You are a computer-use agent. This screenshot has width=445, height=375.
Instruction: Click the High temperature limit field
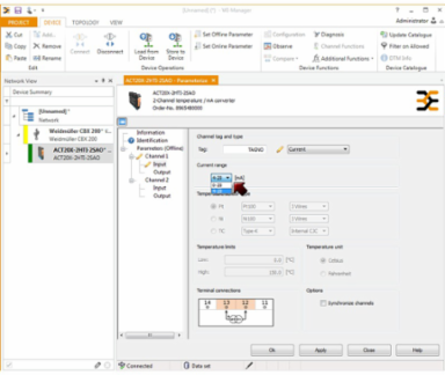point(254,272)
